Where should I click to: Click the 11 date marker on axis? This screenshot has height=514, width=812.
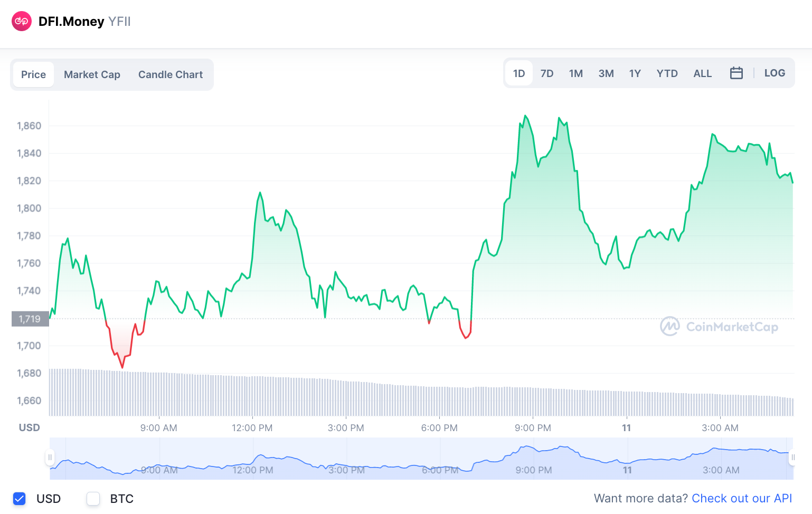[x=627, y=428]
